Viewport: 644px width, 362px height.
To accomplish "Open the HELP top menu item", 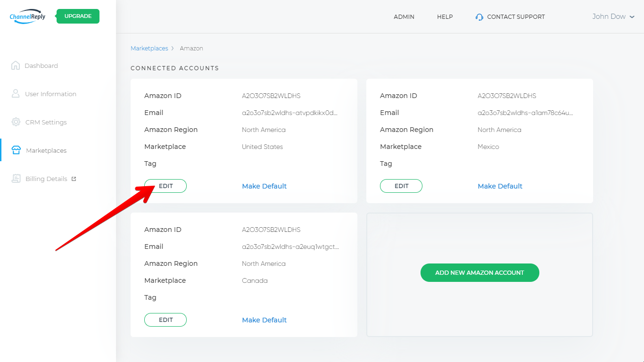I will coord(445,16).
